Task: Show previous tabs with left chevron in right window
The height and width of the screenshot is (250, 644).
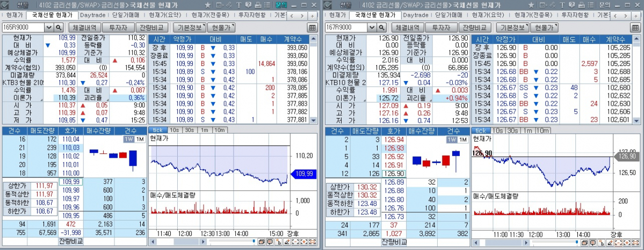Action: tap(615, 16)
